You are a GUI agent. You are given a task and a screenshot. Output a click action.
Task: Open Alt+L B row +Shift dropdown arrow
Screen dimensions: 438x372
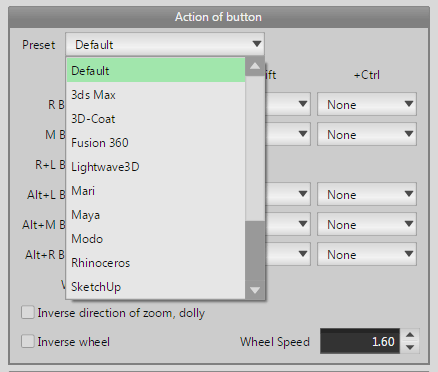click(x=303, y=194)
